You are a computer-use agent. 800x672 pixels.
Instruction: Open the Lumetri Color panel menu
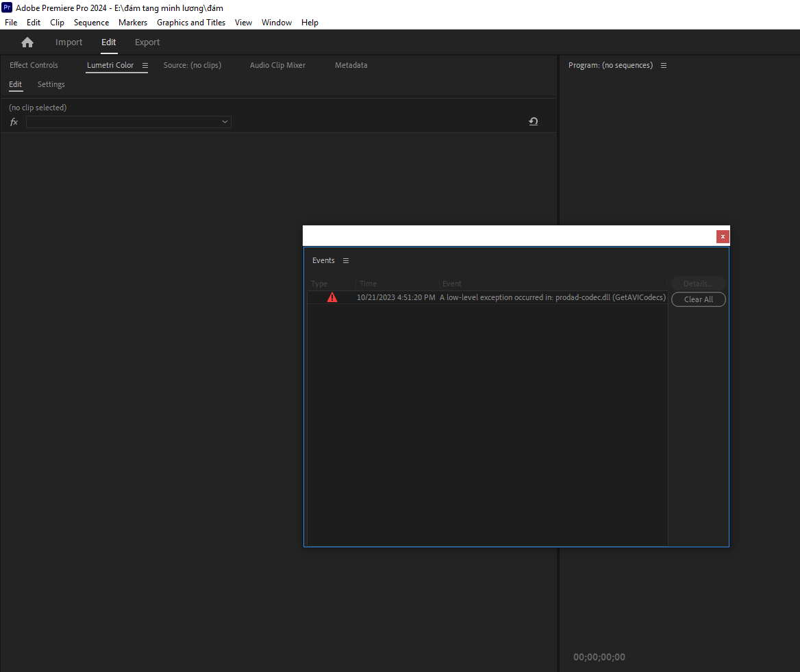[144, 65]
